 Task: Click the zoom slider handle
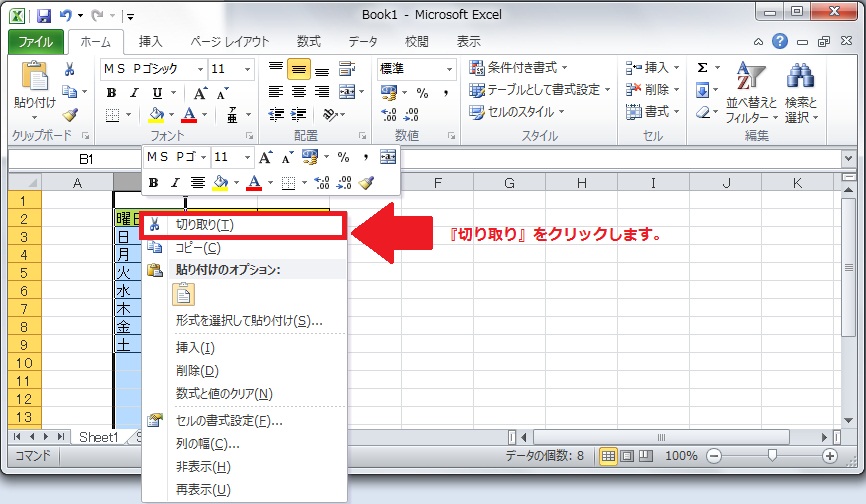pyautogui.click(x=772, y=455)
